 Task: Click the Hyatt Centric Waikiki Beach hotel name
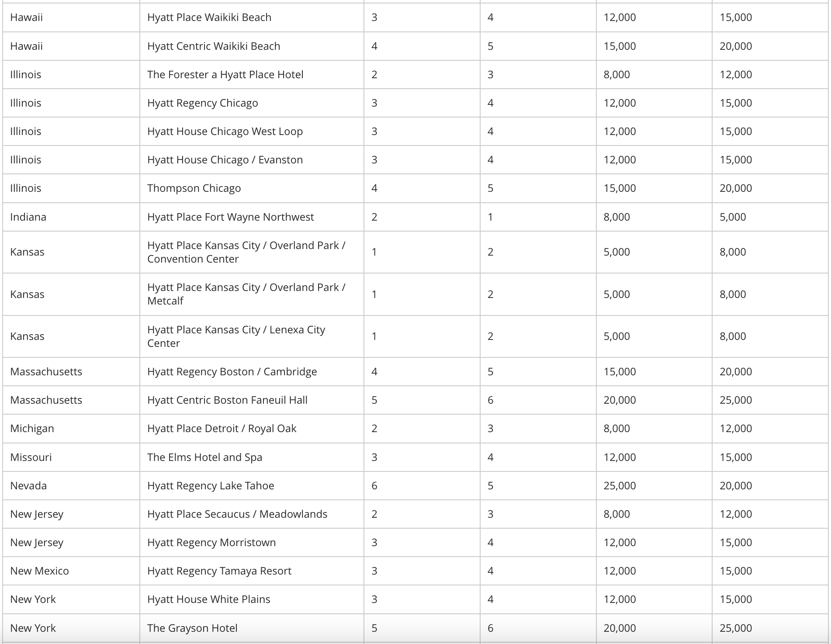click(214, 46)
